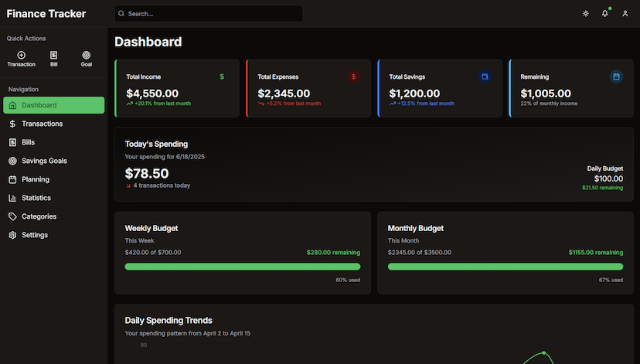
Task: Click the Total Income dollar icon
Action: 222,77
